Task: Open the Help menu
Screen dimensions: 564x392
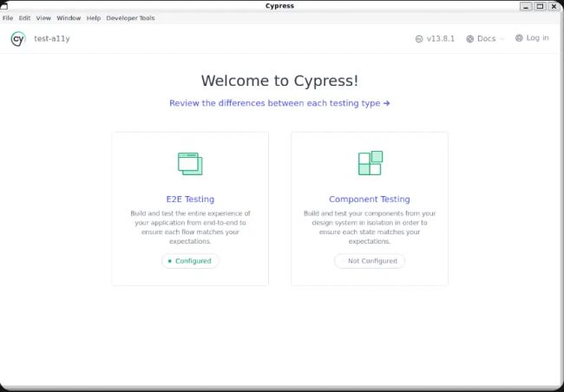Action: point(93,18)
